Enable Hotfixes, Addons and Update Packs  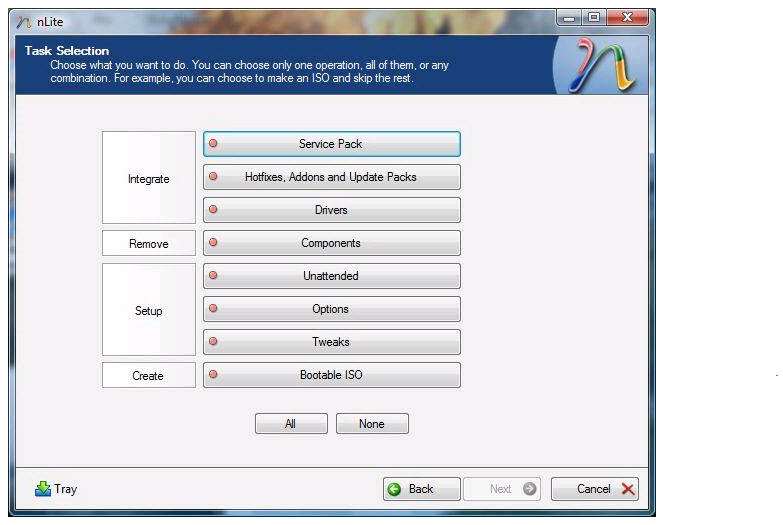331,177
